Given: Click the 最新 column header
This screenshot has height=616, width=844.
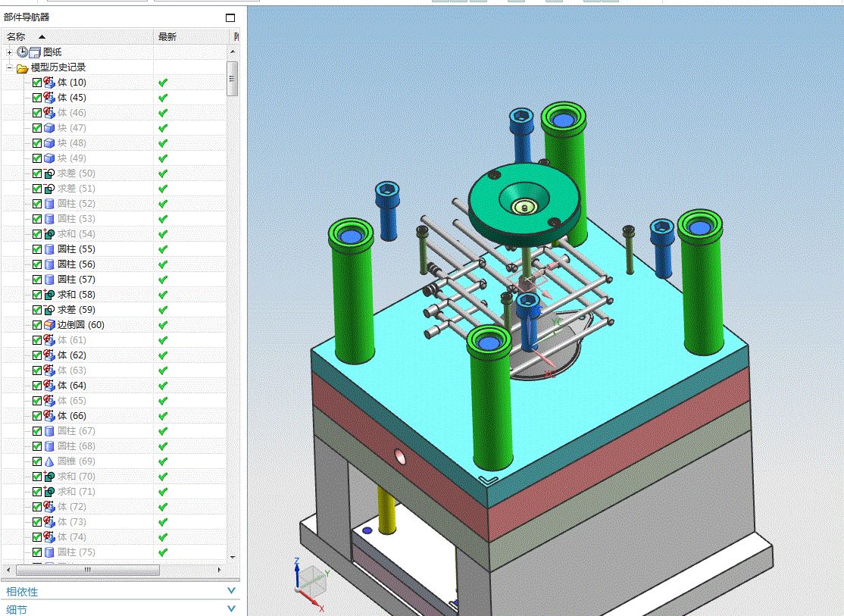Looking at the screenshot, I should 192,36.
